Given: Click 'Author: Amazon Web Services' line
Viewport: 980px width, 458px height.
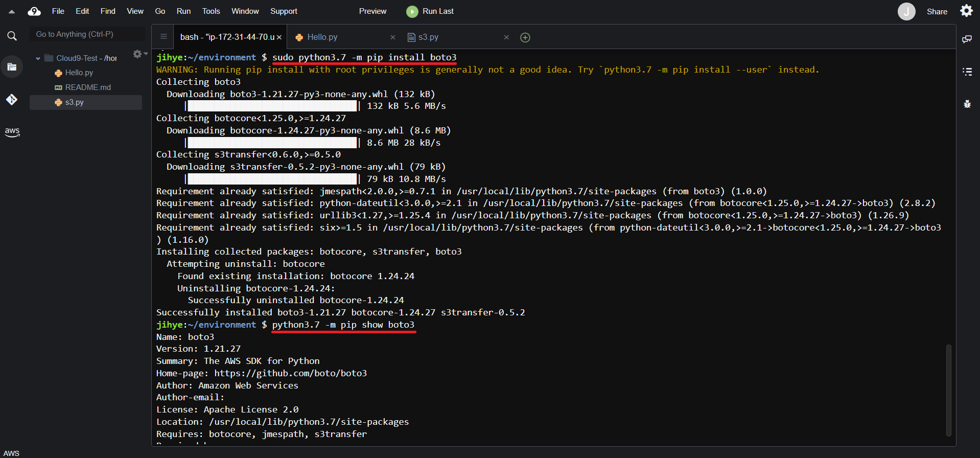Looking at the screenshot, I should point(227,385).
